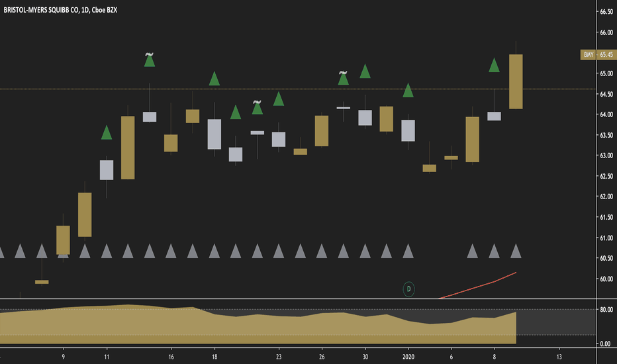Screen dimensions: 617x364
Task: Select green triangle above the date 23 candle
Action: click(x=279, y=99)
